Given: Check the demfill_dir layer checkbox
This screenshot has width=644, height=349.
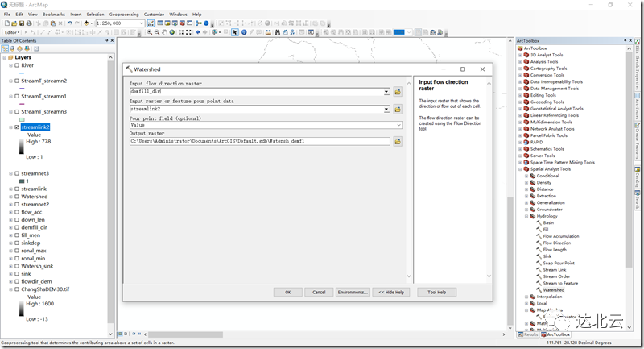Looking at the screenshot, I should (x=17, y=227).
